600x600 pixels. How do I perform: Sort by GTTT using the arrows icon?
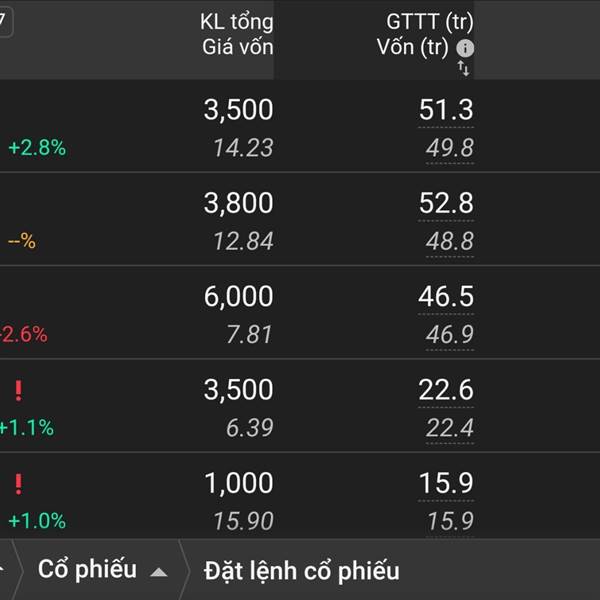click(463, 69)
